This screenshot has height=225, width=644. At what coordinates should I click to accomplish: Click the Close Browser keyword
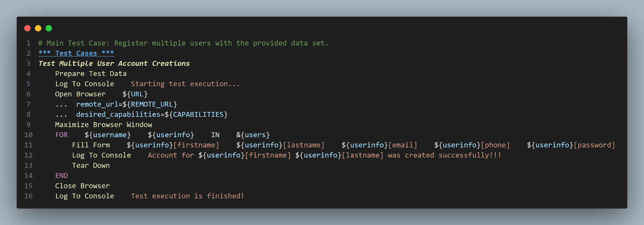(x=83, y=186)
